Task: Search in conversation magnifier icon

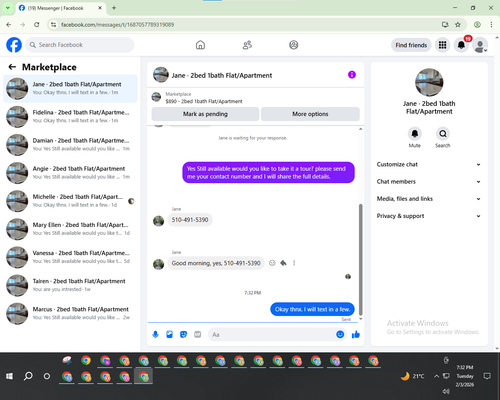Action: click(x=443, y=134)
